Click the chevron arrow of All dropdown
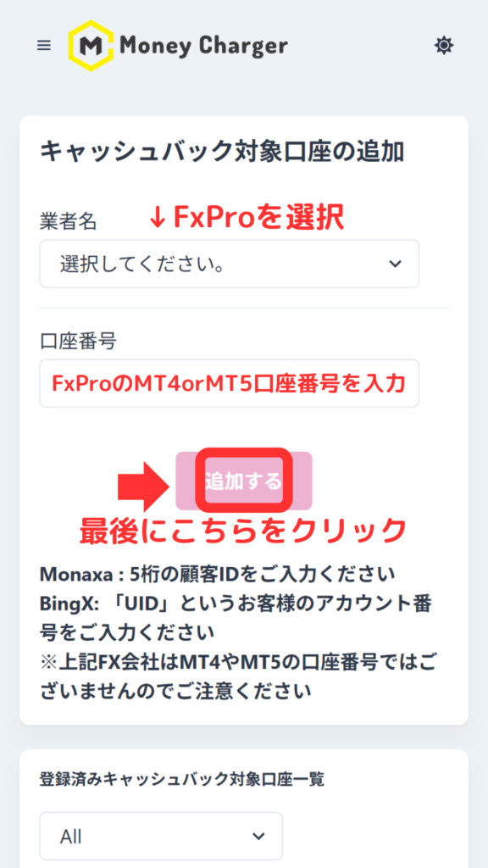Viewport: 488px width, 868px height. pyautogui.click(x=258, y=836)
